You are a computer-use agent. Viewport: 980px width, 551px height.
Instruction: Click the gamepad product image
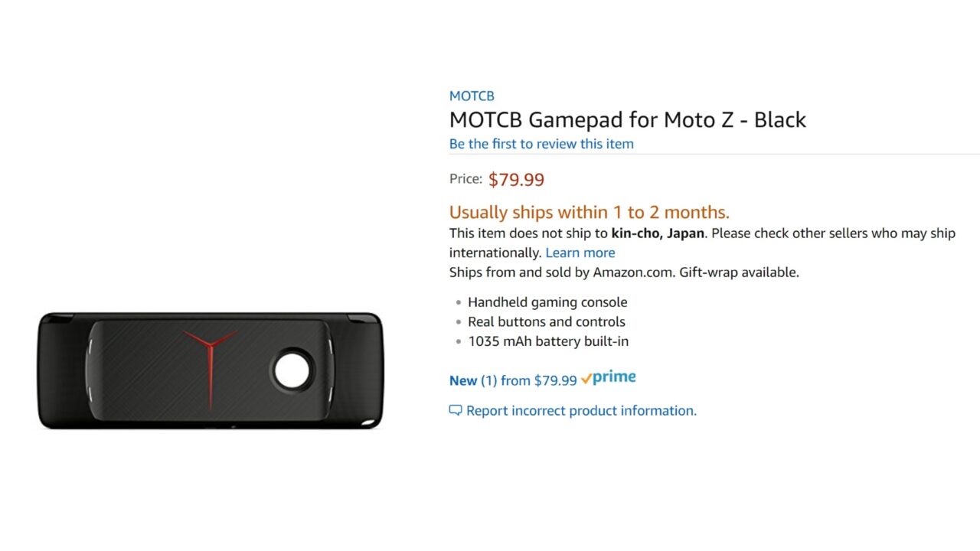(x=210, y=370)
